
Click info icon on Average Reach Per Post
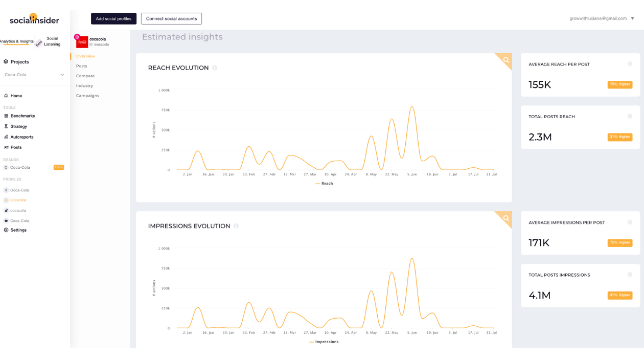(630, 64)
